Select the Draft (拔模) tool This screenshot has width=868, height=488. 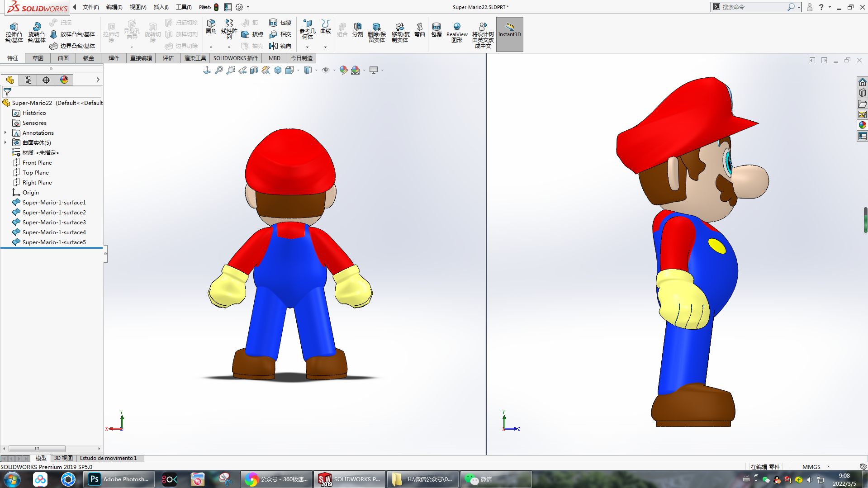point(252,34)
